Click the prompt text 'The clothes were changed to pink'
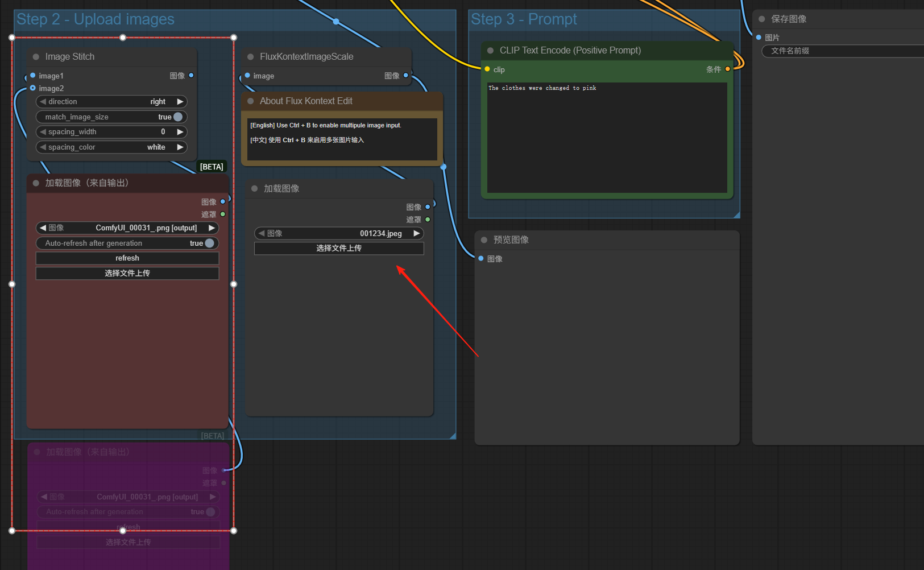 point(542,88)
